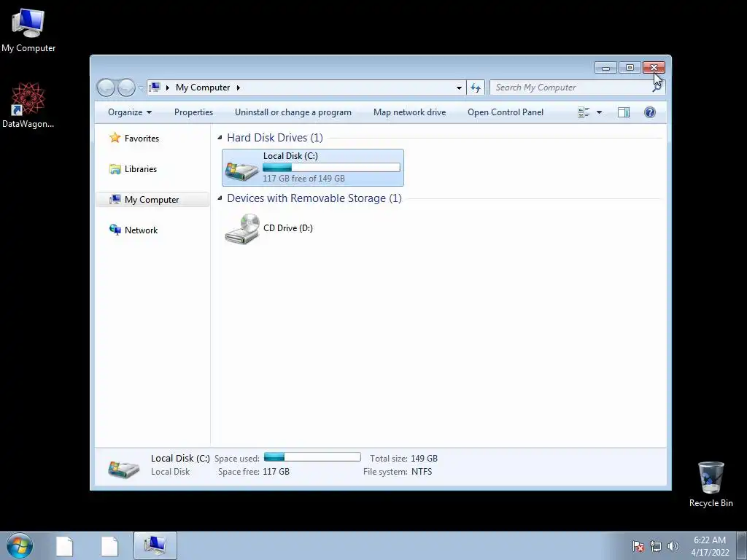
Task: Maximize the My Computer window
Action: [630, 68]
